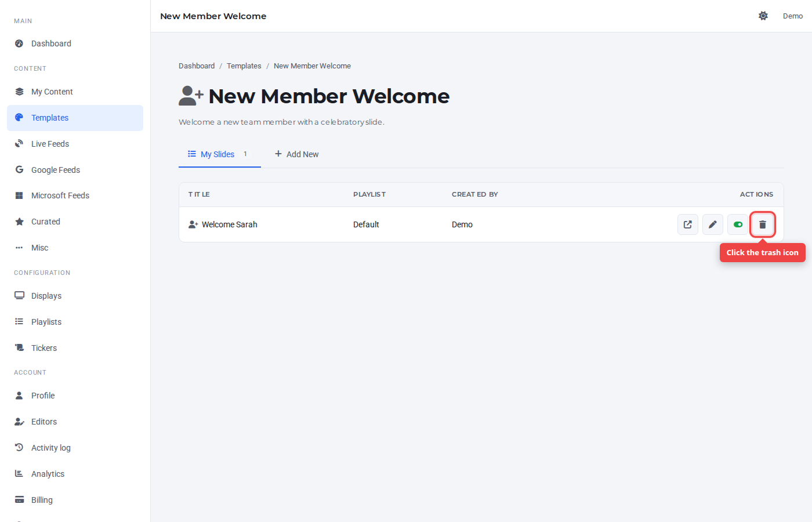
Task: Toggle theme with the gear-sun icon
Action: tap(763, 16)
